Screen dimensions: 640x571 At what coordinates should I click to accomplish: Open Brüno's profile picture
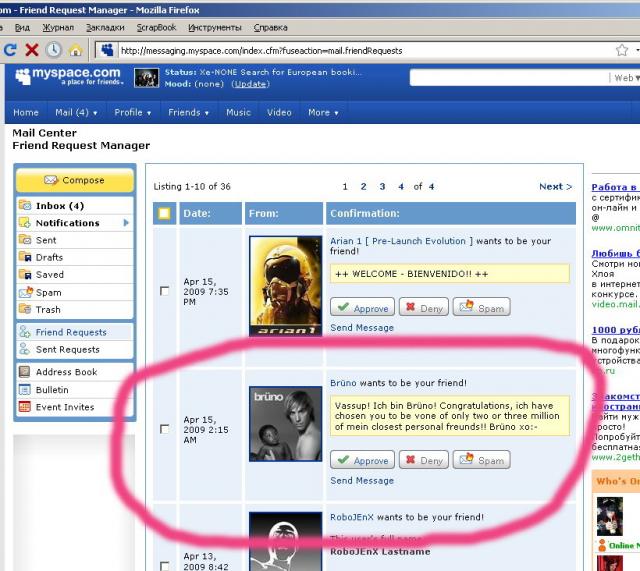tap(285, 424)
